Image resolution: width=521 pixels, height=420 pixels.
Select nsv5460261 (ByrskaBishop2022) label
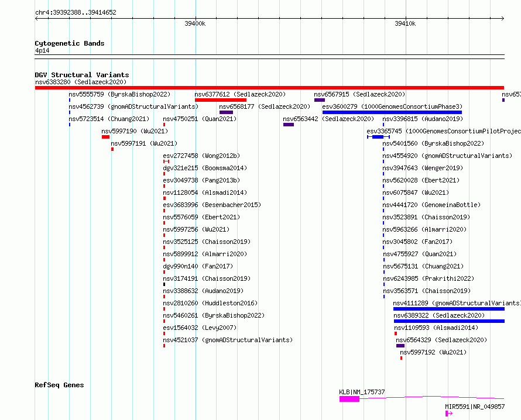click(214, 315)
